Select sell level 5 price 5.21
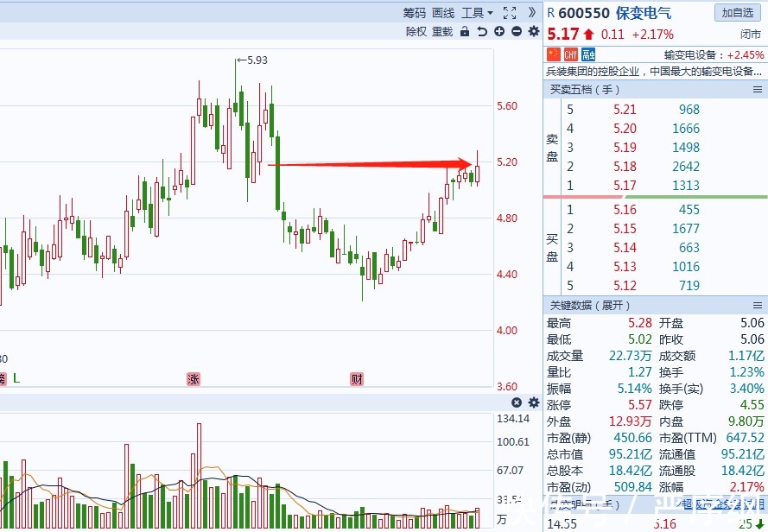This screenshot has height=532, width=768. pos(625,110)
